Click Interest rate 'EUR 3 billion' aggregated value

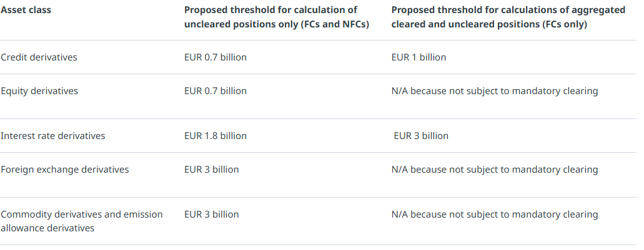pos(421,136)
